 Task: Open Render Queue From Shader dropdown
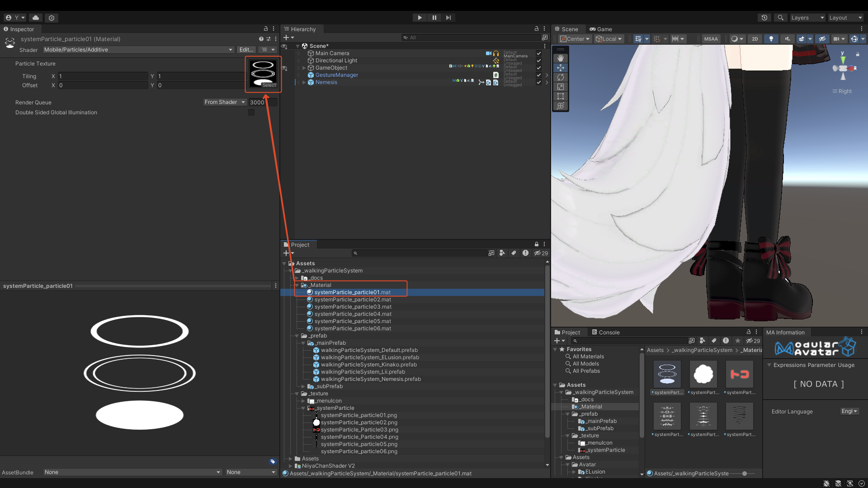[225, 102]
